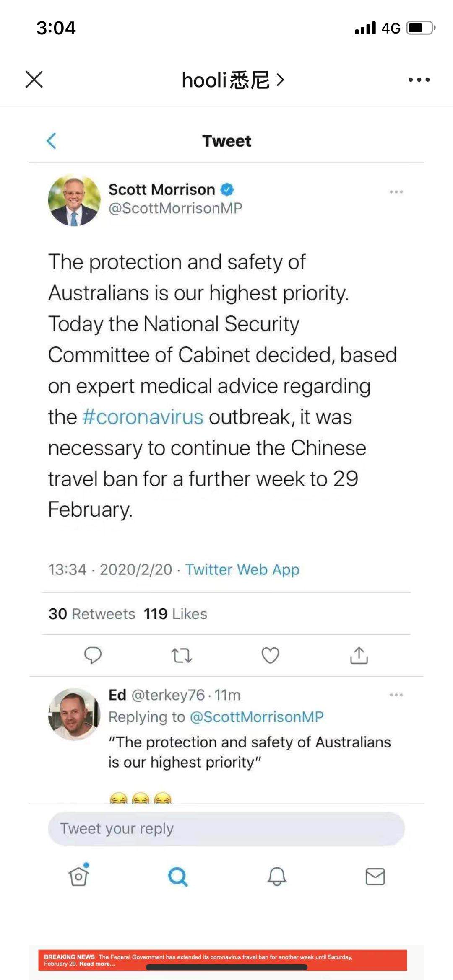Go back using the blue arrow
453x980 pixels.
51,141
